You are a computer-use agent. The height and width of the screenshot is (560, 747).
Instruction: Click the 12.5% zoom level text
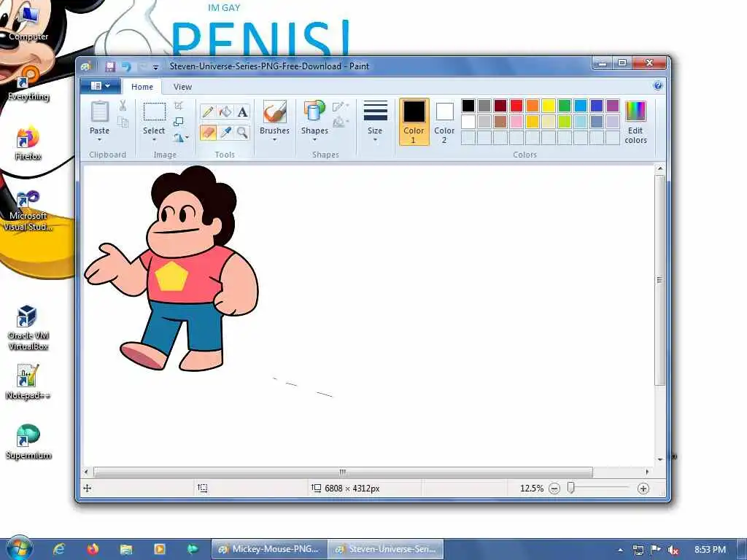click(532, 489)
